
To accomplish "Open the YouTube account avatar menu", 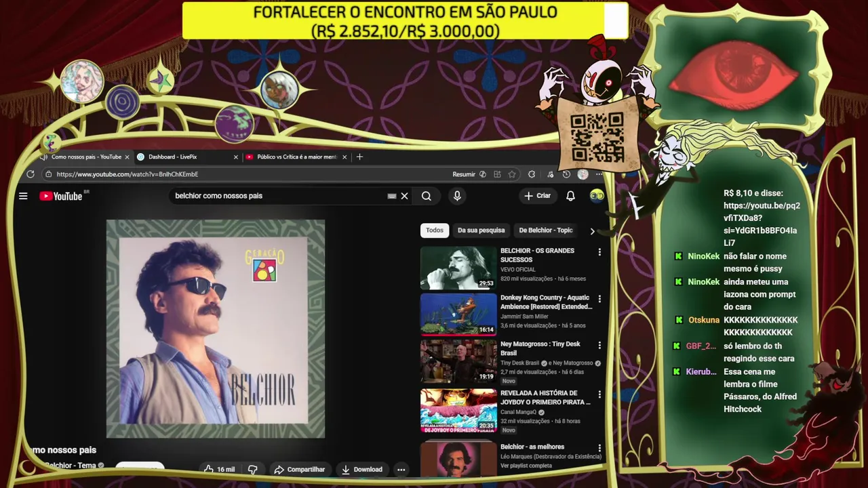I will tap(597, 196).
